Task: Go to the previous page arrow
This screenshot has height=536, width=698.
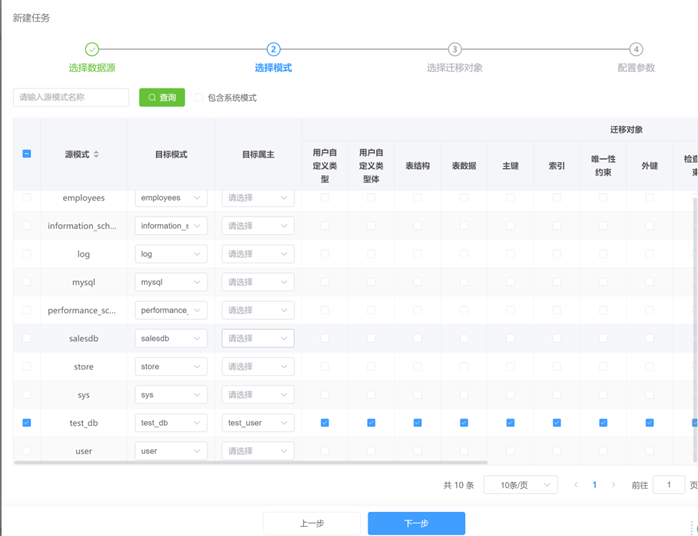Action: click(576, 485)
